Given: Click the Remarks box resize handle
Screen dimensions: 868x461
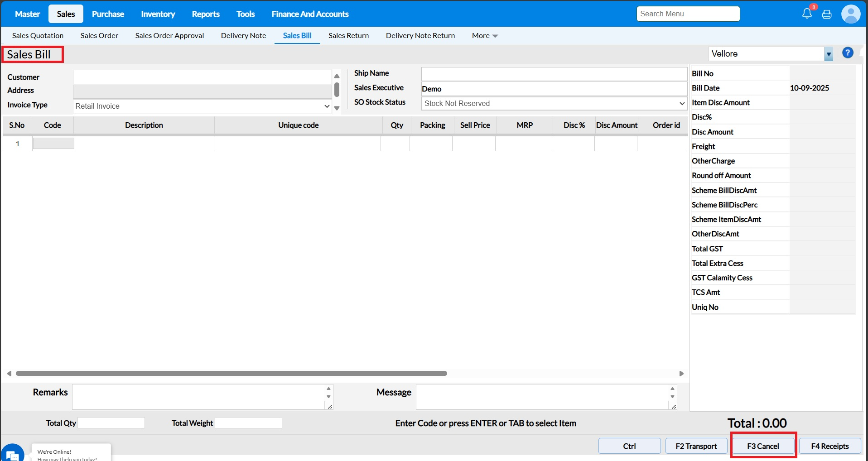Looking at the screenshot, I should point(330,407).
